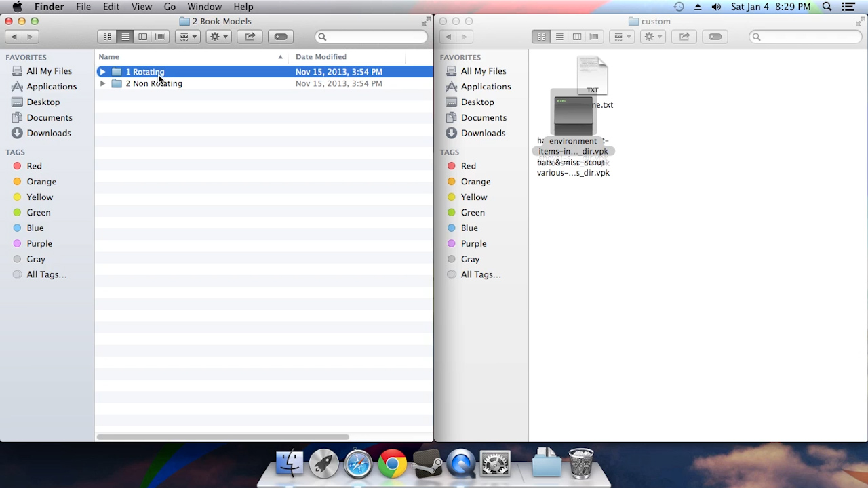
Task: Open the File menu
Action: pyautogui.click(x=83, y=7)
